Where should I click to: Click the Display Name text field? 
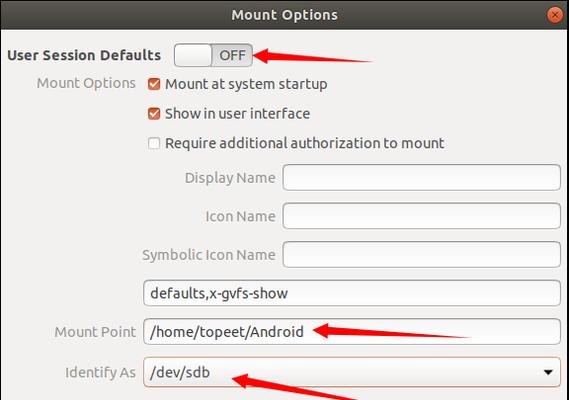coord(422,177)
